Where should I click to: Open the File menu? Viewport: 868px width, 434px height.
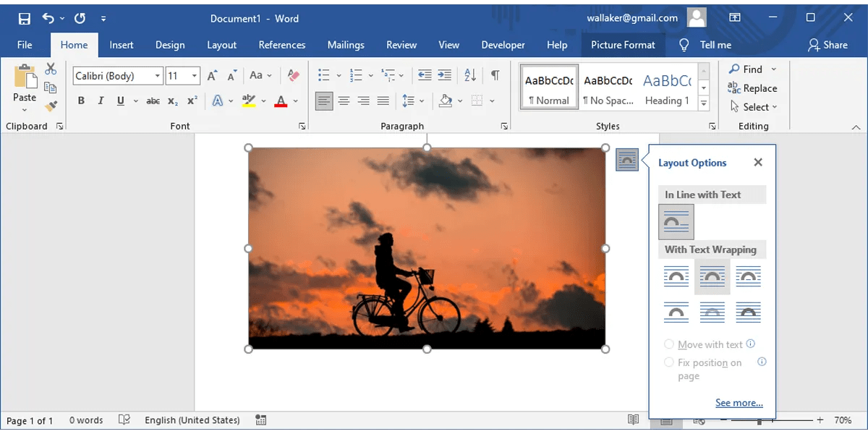[25, 45]
